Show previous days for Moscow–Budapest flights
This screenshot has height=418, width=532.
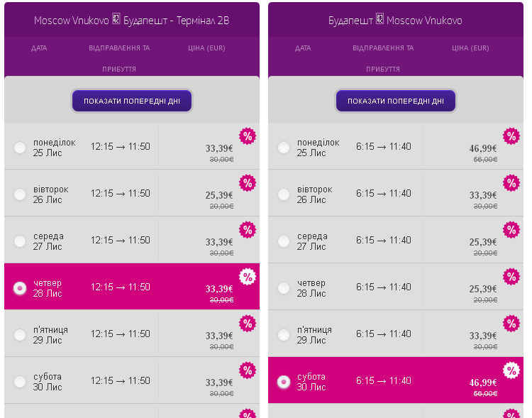pyautogui.click(x=132, y=101)
